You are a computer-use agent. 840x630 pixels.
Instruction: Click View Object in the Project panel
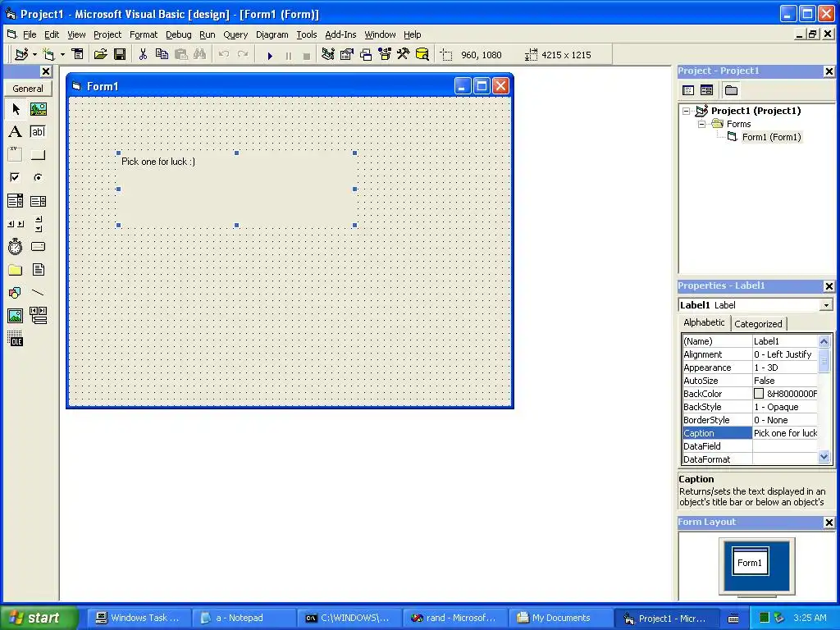point(706,90)
